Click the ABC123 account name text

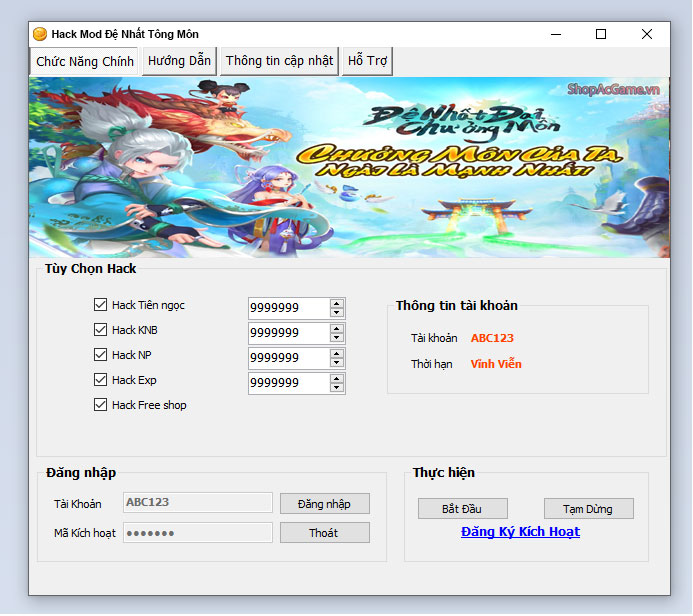click(x=492, y=338)
